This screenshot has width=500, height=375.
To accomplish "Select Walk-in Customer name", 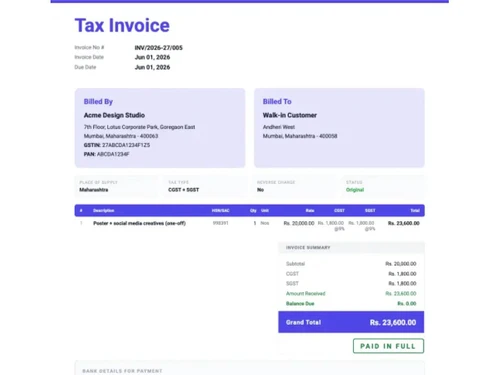I will pos(290,115).
